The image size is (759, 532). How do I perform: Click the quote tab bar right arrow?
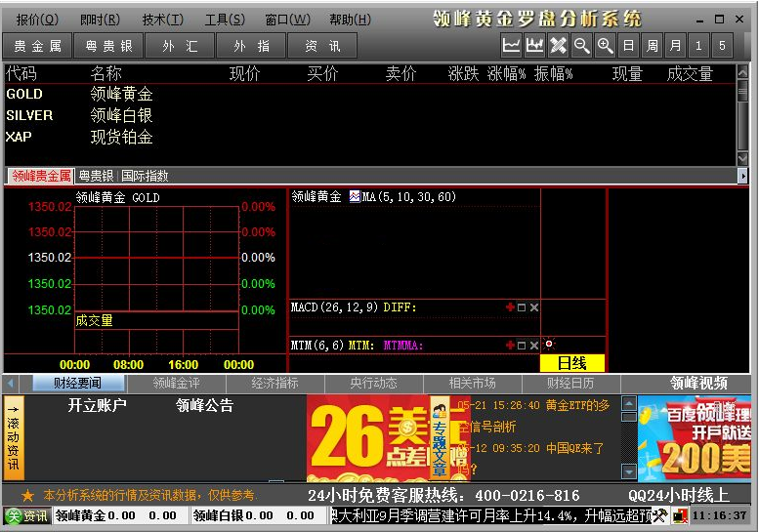click(x=742, y=176)
